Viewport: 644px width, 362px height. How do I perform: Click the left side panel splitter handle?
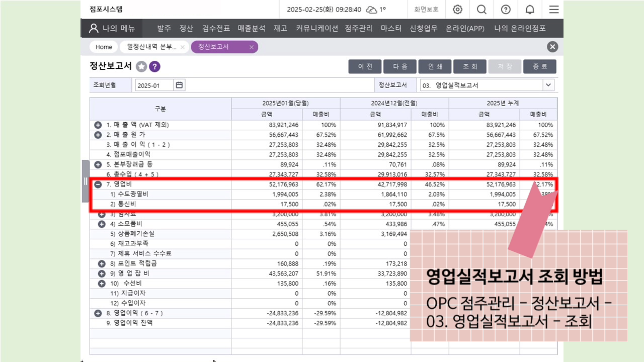pos(86,181)
